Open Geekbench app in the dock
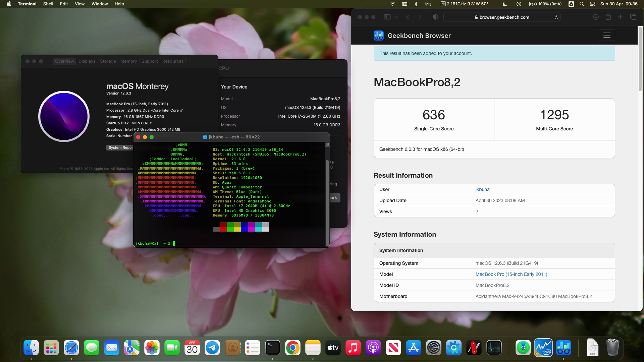 click(563, 348)
